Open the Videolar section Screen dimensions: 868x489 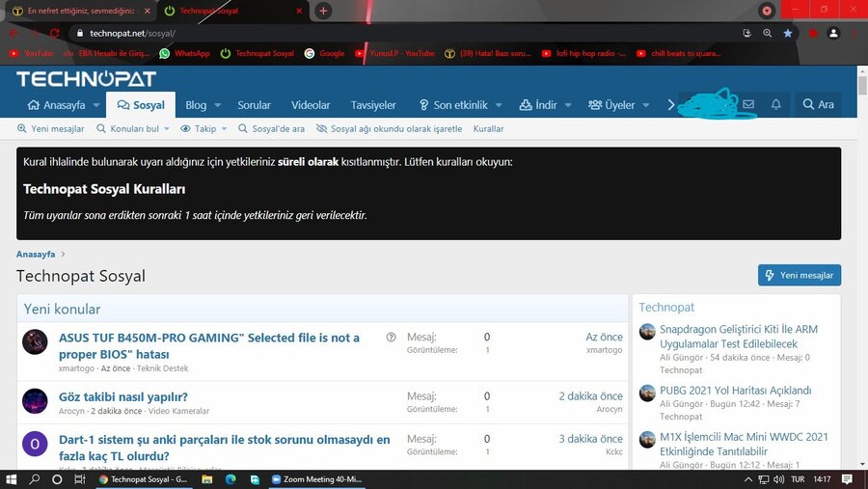click(311, 105)
